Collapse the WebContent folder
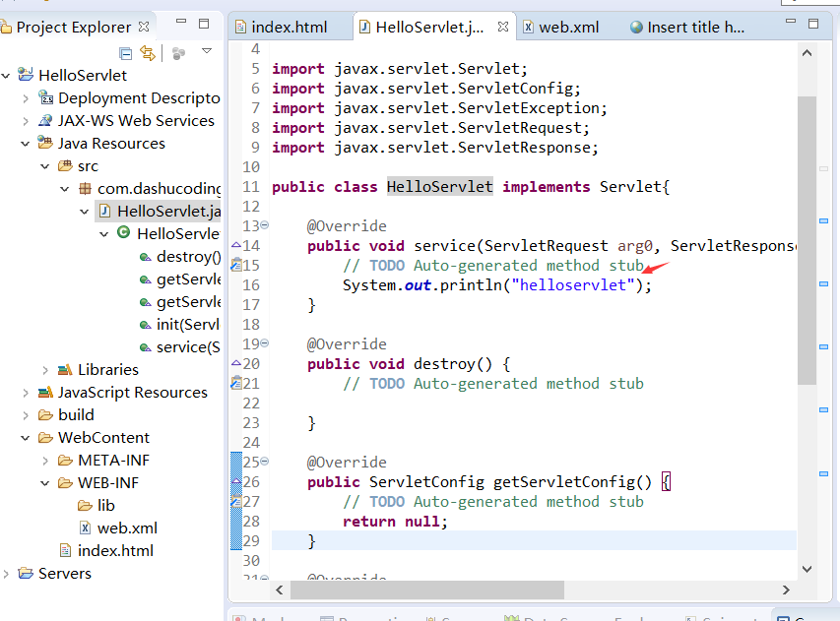The image size is (840, 621). [x=26, y=438]
